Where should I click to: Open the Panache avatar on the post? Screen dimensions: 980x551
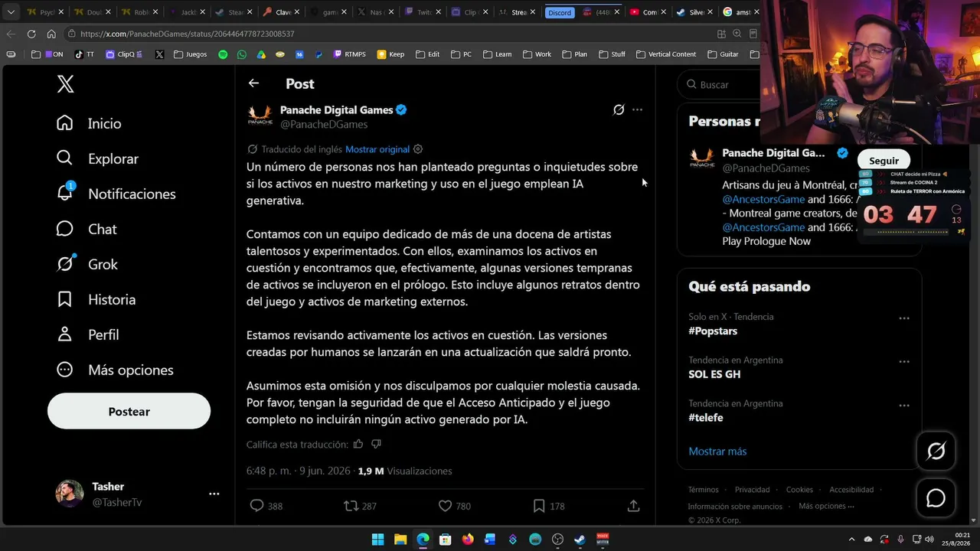pos(260,116)
